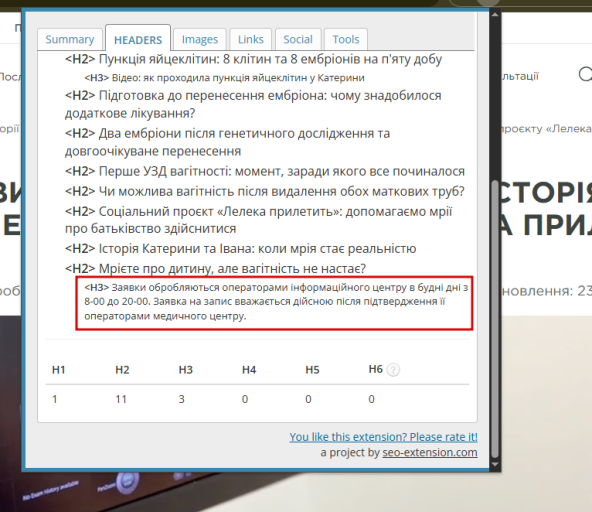The width and height of the screenshot is (592, 512).
Task: Click the search magnifier icon on the page
Action: [x=585, y=74]
